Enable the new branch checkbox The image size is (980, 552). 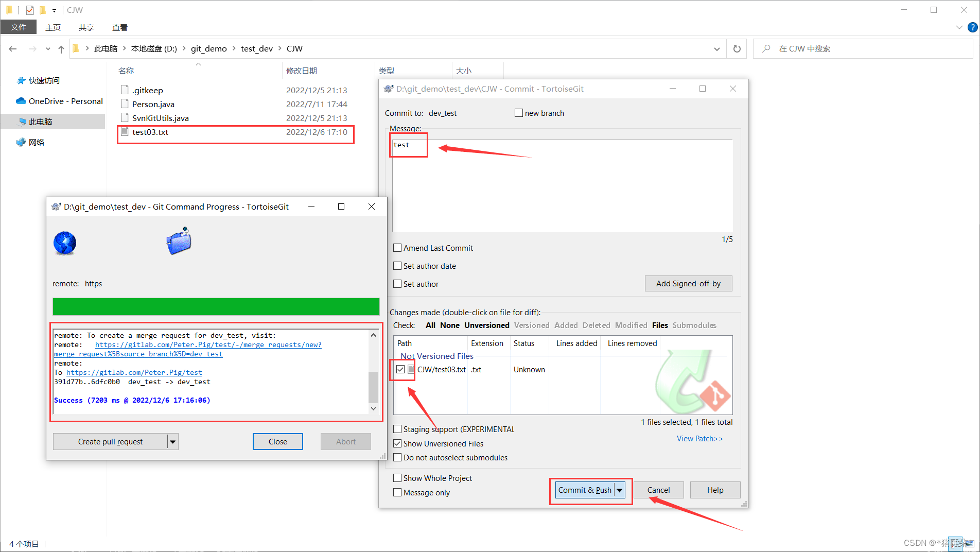click(519, 113)
